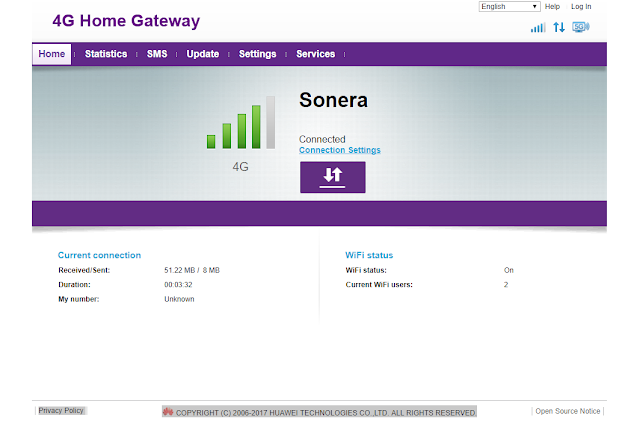Viewport: 640px width, 445px height.
Task: Open the Home tab
Action: coord(52,54)
